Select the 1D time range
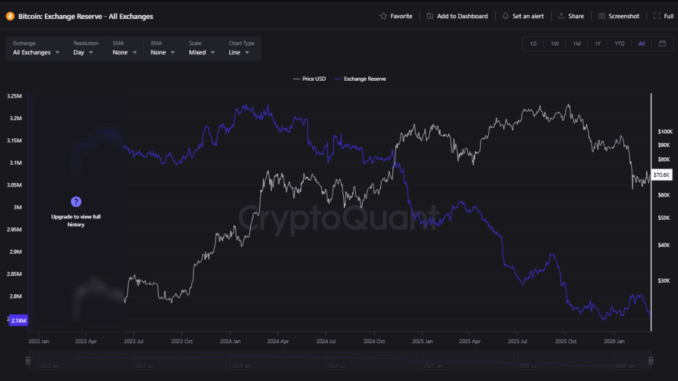The height and width of the screenshot is (381, 678). (533, 44)
